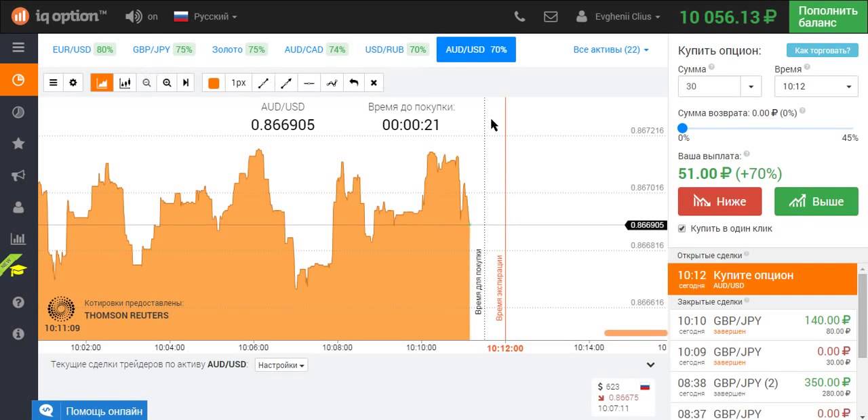Open the info circle sidebar icon
This screenshot has width=868, height=420.
pyautogui.click(x=18, y=334)
